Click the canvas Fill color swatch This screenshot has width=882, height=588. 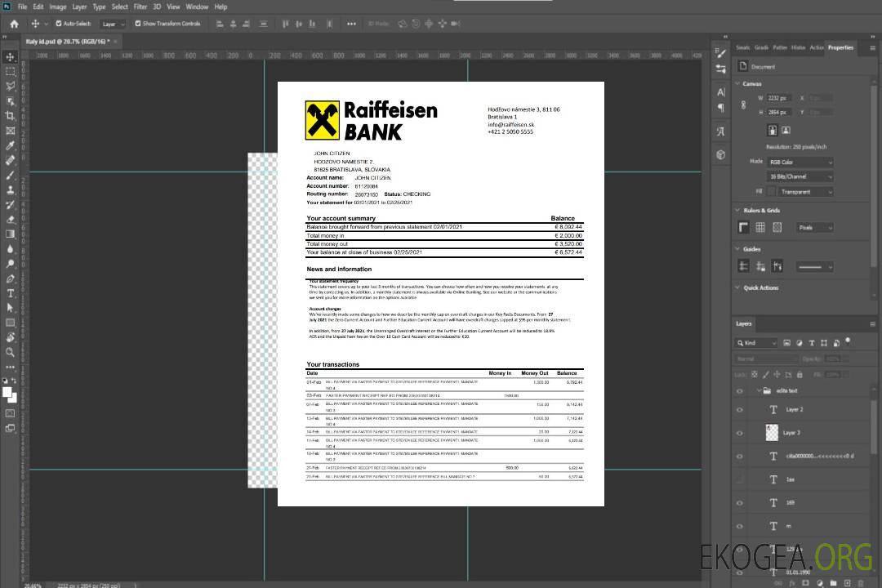tap(772, 192)
